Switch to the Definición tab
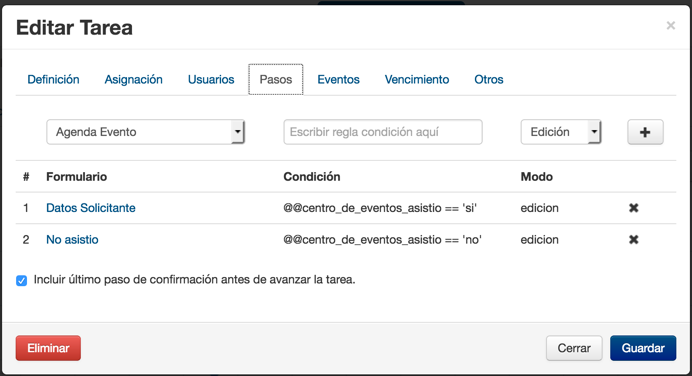This screenshot has height=376, width=692. 53,79
